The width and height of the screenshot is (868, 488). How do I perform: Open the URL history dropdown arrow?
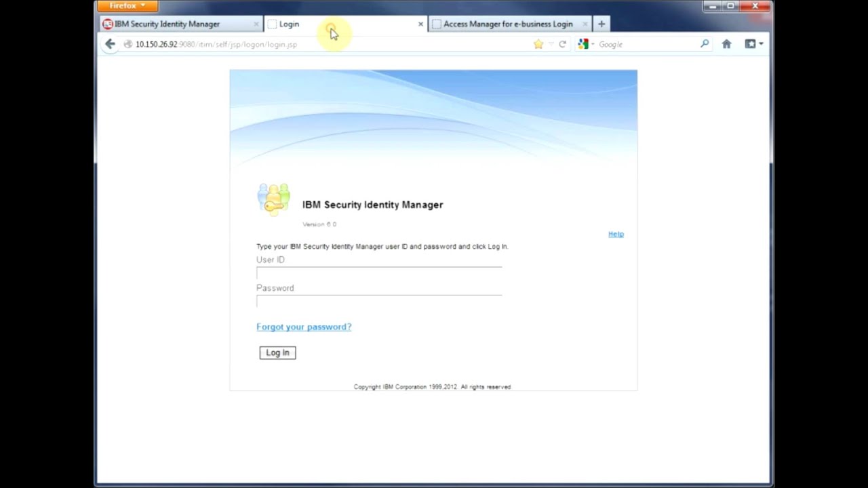point(551,44)
